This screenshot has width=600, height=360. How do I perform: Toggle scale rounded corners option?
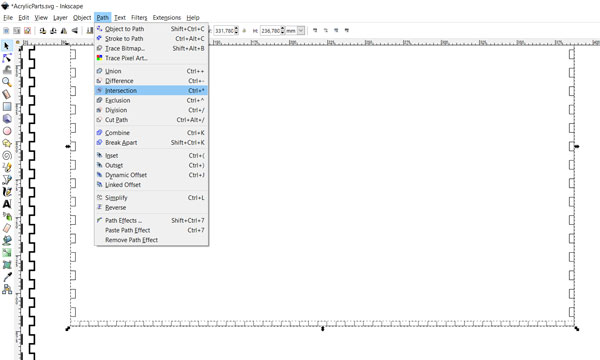pos(326,30)
